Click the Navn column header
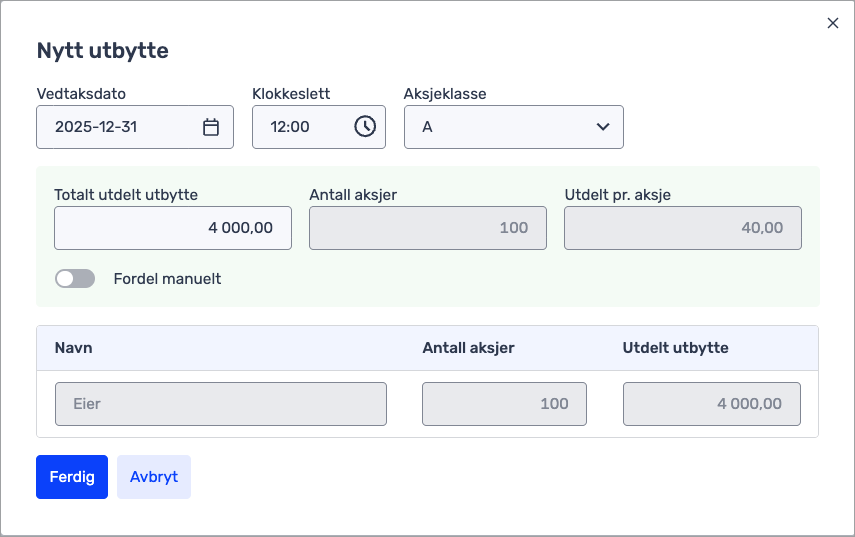Image resolution: width=855 pixels, height=537 pixels. [74, 348]
